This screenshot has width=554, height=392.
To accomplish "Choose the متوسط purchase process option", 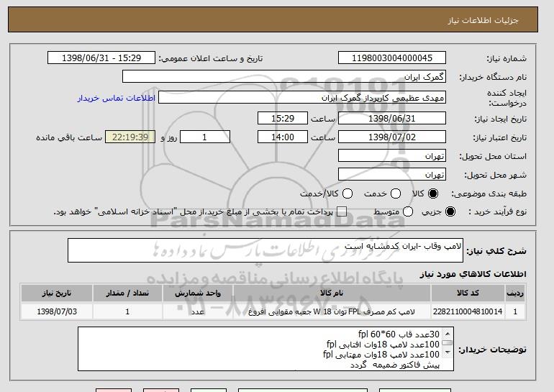I will click(408, 211).
